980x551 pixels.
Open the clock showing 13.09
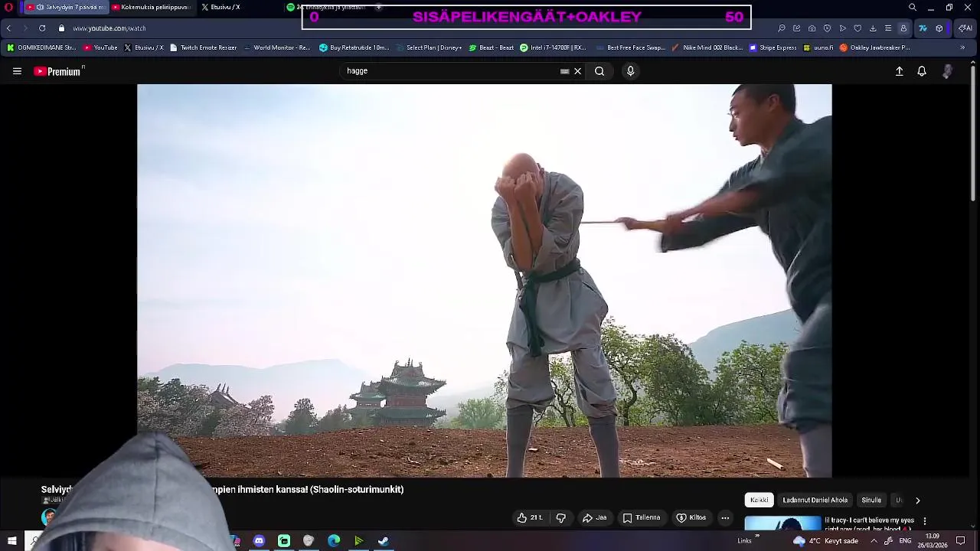932,541
